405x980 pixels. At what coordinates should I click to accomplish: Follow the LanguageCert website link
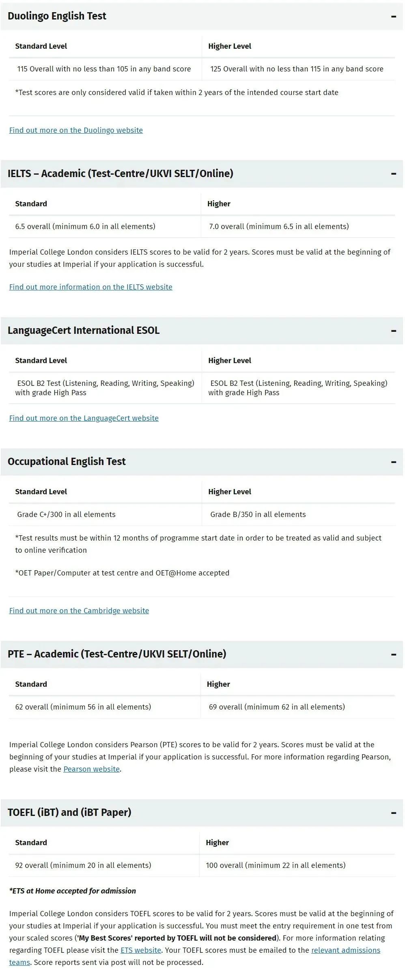(84, 418)
